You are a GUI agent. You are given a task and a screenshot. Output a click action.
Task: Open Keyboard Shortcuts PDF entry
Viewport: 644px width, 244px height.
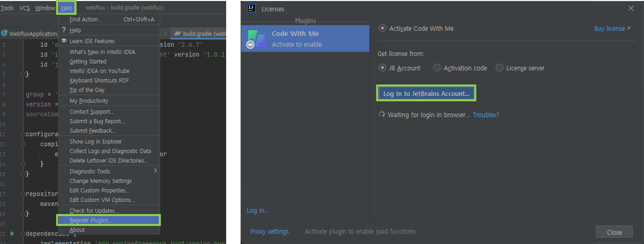pyautogui.click(x=109, y=81)
